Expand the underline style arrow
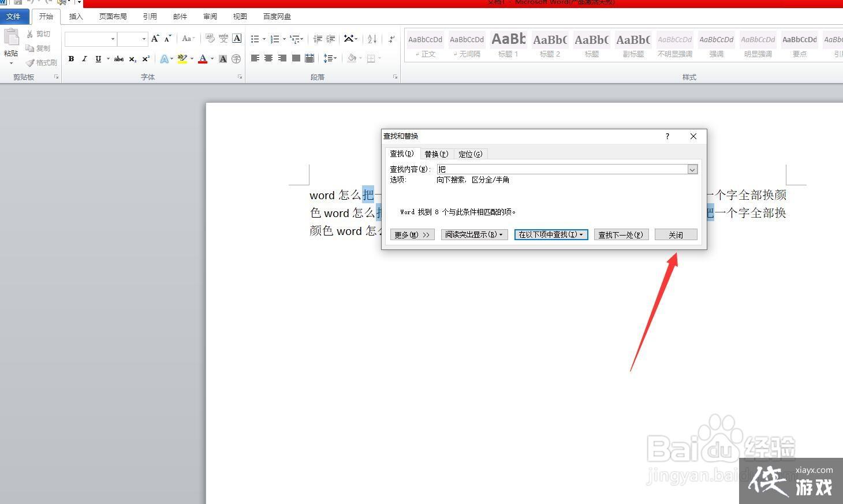 (108, 59)
